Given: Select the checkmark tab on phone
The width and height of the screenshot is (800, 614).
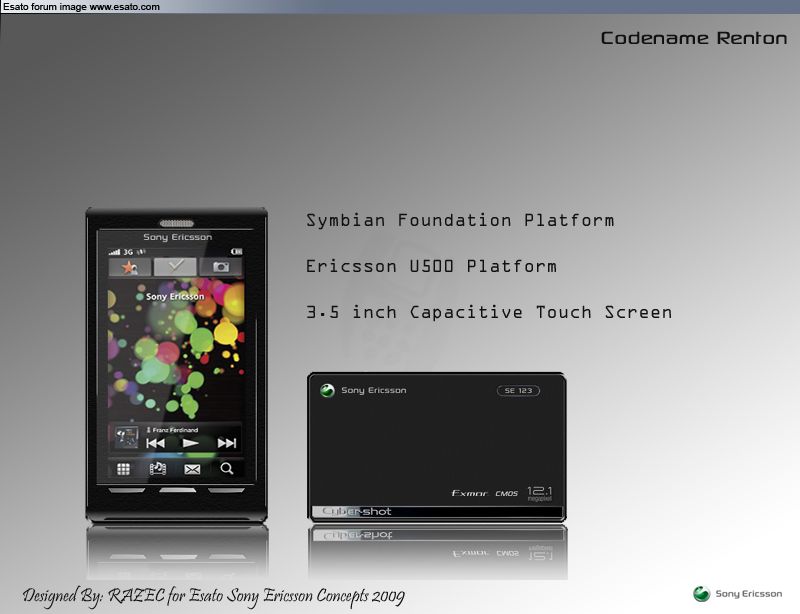Looking at the screenshot, I should [175, 266].
